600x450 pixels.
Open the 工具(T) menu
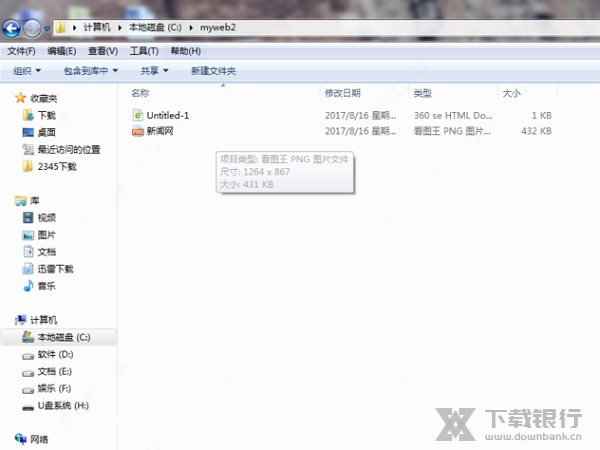pyautogui.click(x=144, y=51)
